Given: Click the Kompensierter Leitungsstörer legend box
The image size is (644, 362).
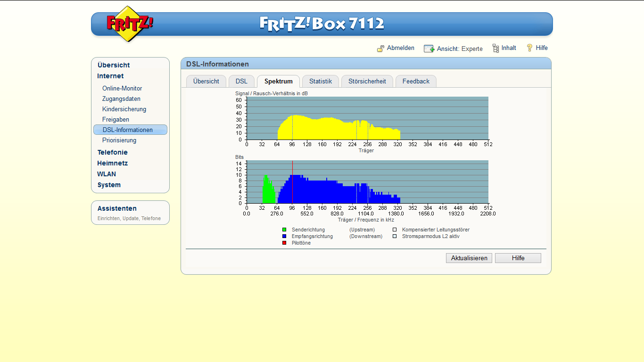Looking at the screenshot, I should tap(395, 230).
